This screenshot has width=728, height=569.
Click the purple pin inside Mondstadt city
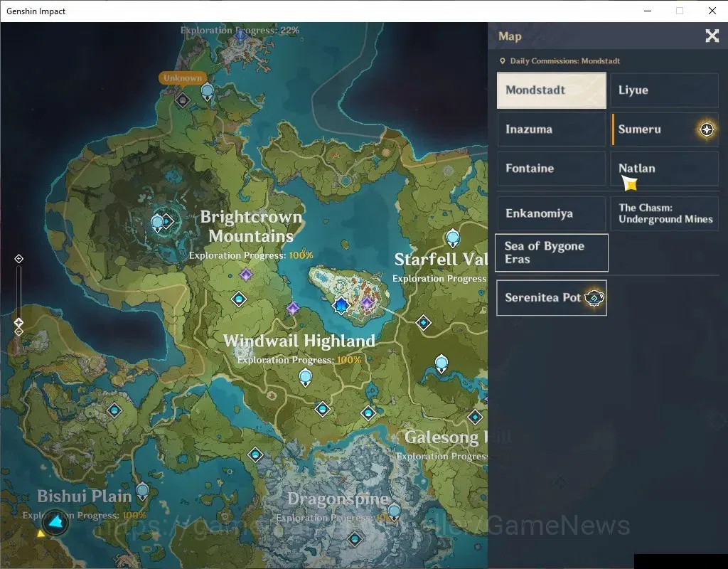pos(368,303)
